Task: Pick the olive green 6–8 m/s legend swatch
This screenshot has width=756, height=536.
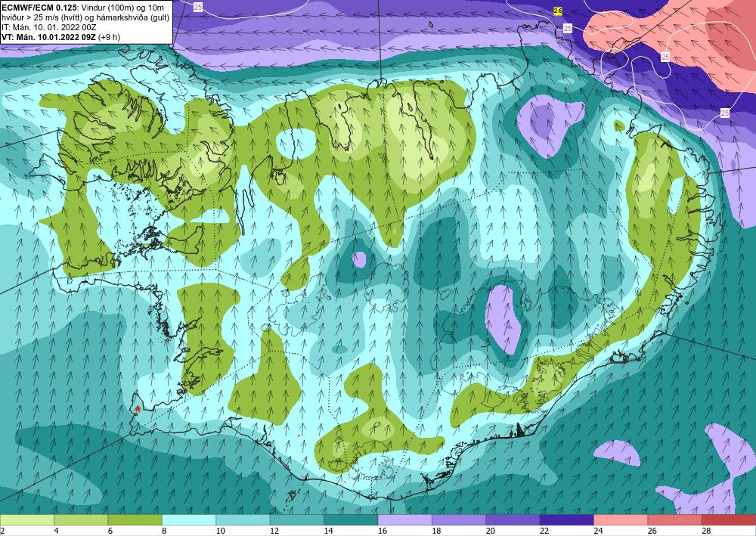Action: coord(135,520)
